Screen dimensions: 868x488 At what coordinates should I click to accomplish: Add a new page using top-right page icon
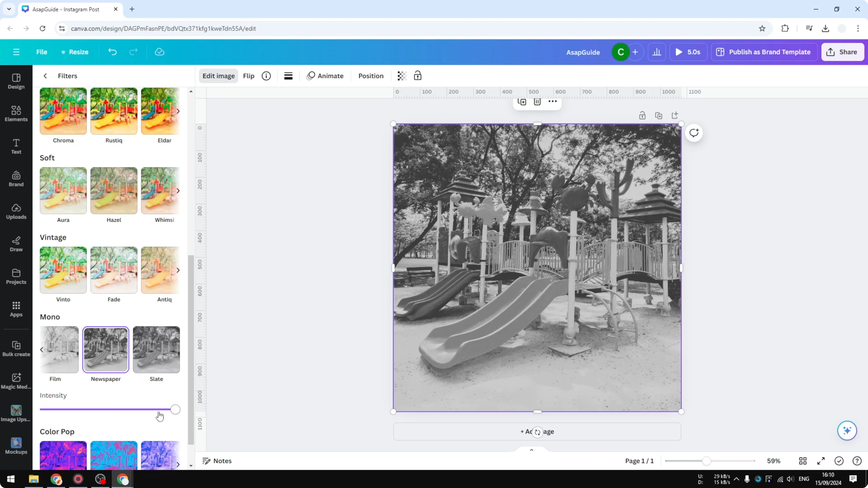click(675, 116)
